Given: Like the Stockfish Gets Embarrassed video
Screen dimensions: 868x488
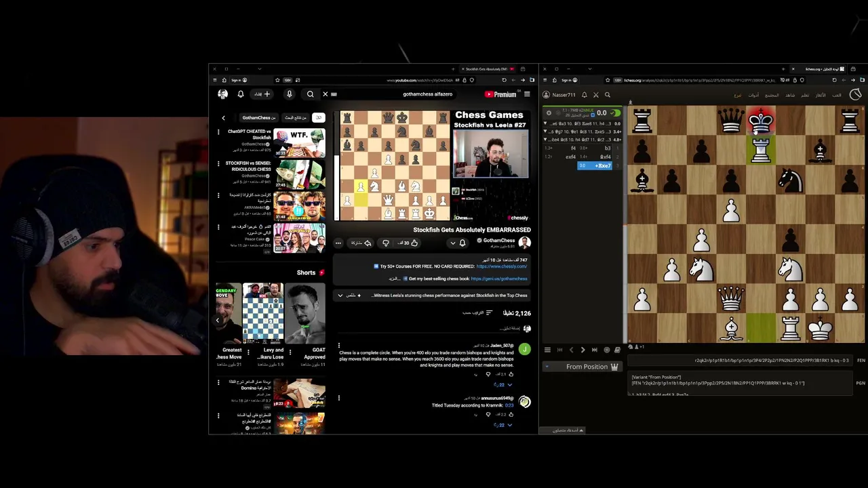Looking at the screenshot, I should point(409,243).
